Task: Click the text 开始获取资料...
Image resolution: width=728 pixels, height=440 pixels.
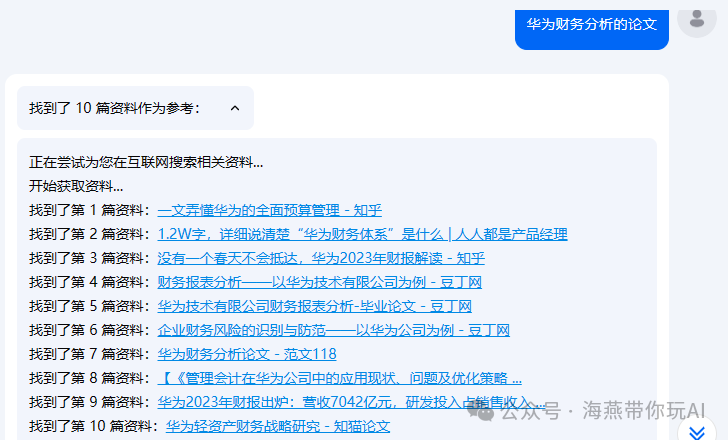Action: [x=76, y=187]
